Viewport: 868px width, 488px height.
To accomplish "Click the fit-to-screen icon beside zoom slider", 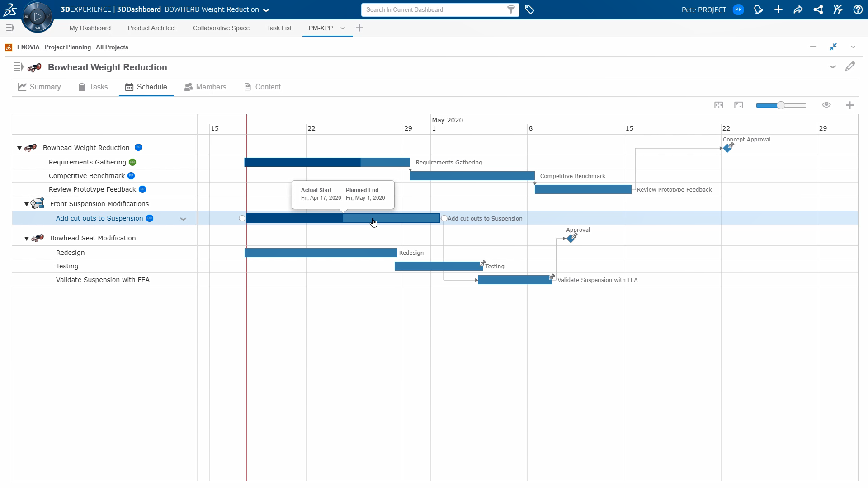I will pyautogui.click(x=739, y=105).
